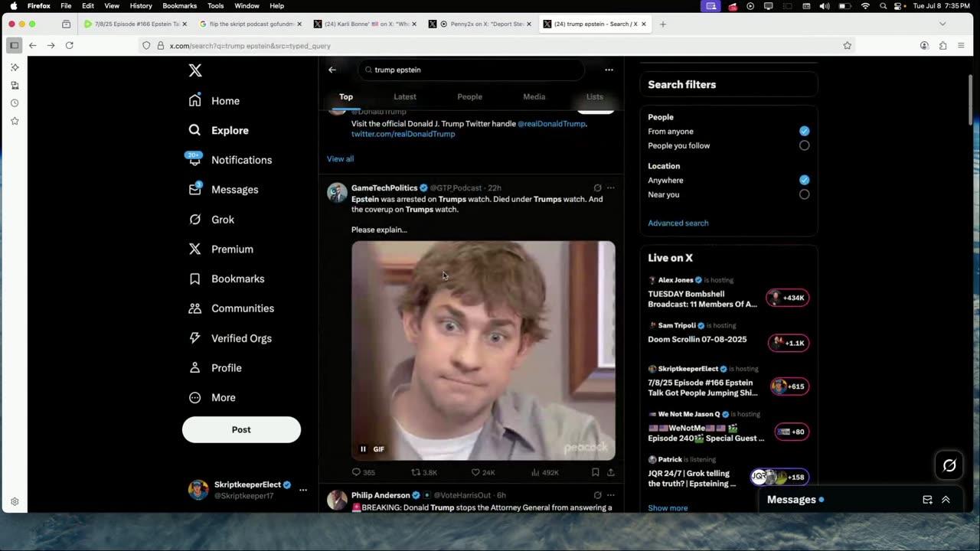980x551 pixels.
Task: Reply to the GameTechPolitics post
Action: coord(363,473)
